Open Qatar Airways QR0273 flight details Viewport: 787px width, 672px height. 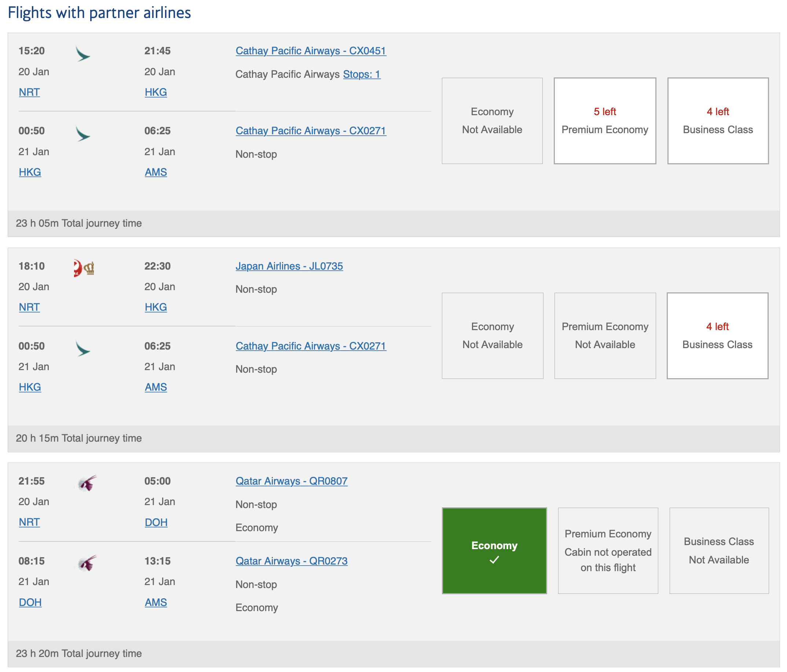291,561
